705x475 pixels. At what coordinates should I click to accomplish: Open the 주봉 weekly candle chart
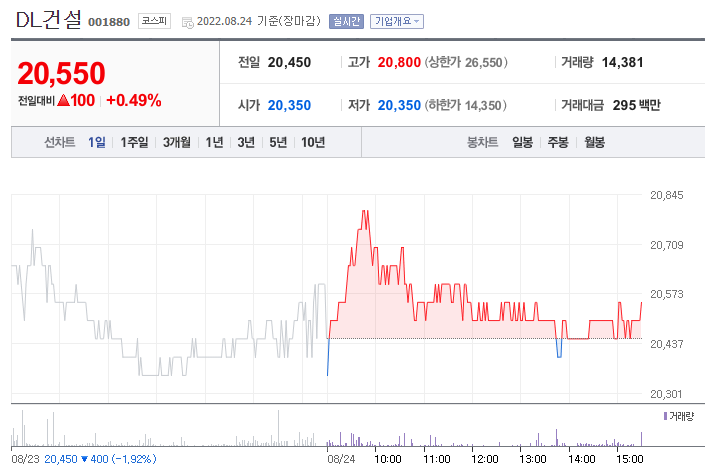[x=558, y=142]
